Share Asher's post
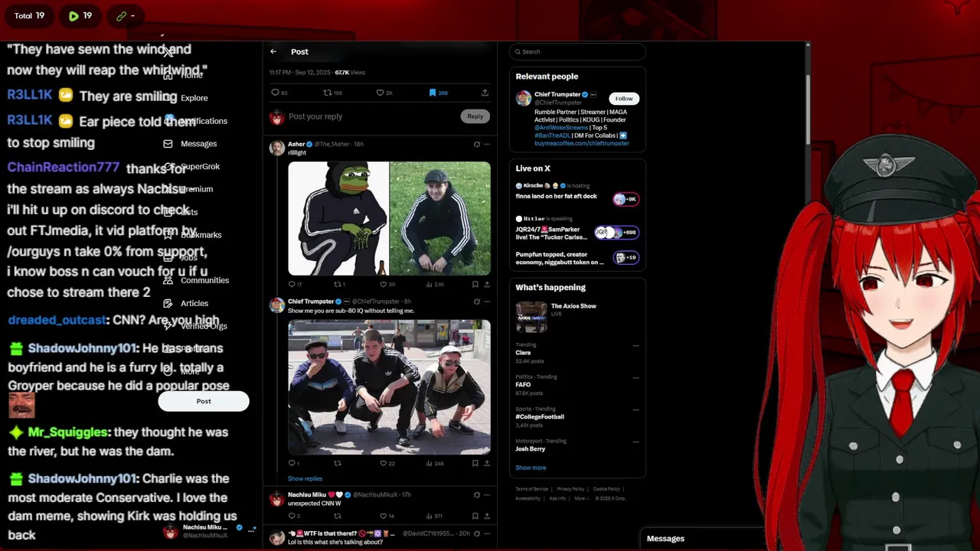 487,284
